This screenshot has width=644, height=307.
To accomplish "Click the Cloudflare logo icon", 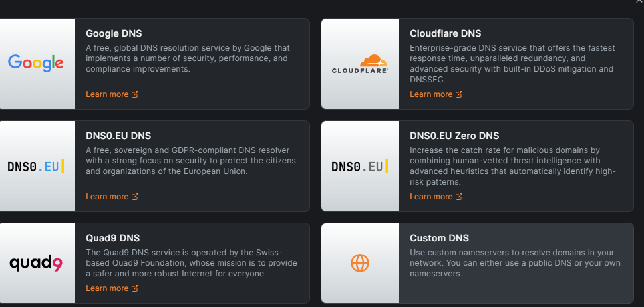I will [x=359, y=64].
